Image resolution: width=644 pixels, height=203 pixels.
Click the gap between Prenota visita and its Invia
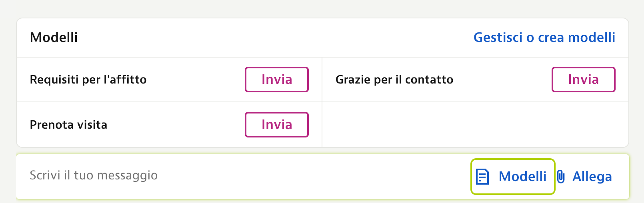pos(176,125)
